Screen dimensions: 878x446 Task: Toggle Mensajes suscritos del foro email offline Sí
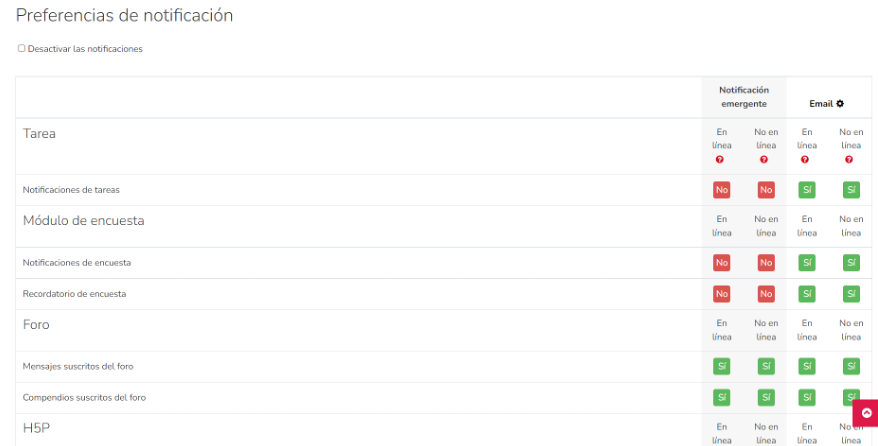click(851, 367)
